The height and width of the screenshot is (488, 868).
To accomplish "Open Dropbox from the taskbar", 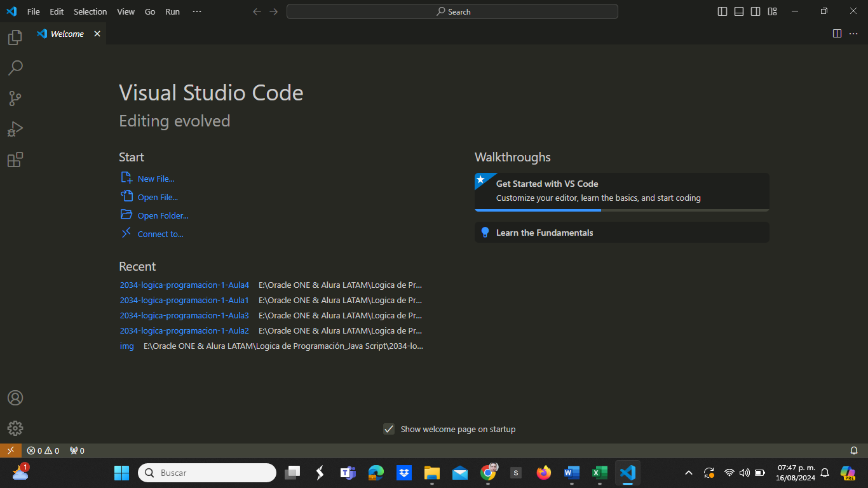I will coord(403,473).
